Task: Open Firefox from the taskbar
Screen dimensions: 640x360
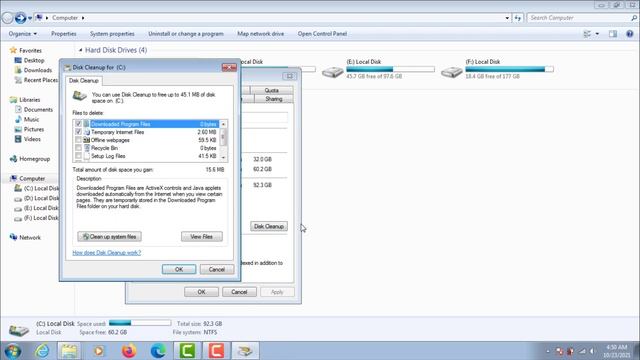Action: tap(129, 351)
